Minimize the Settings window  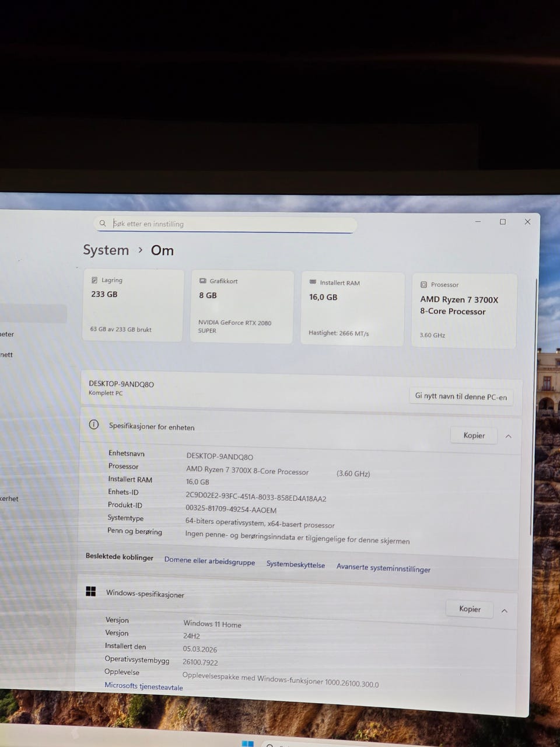478,222
